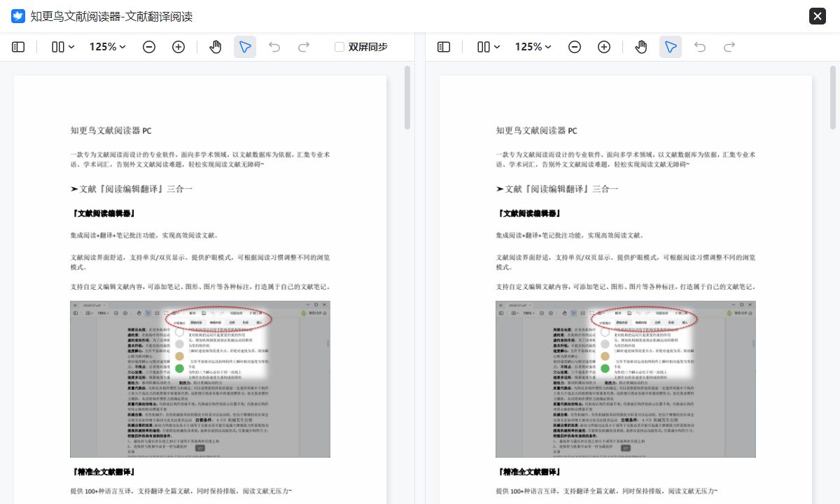The width and height of the screenshot is (840, 504).
Task: Redo in the right pane toolbar
Action: (729, 47)
